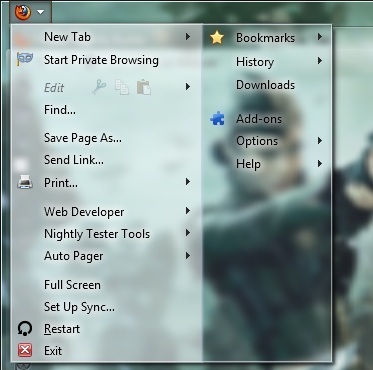Expand the Web Developer submenu arrow
This screenshot has width=373, height=370.
188,211
